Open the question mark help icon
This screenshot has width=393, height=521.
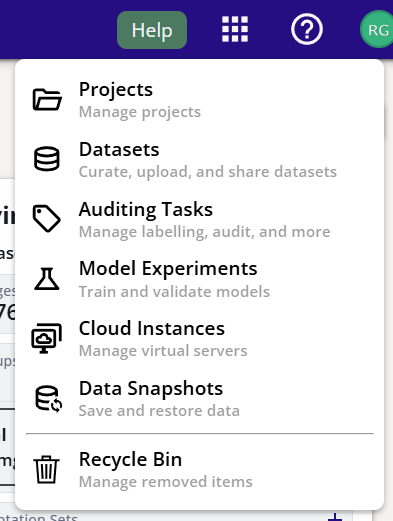(x=307, y=29)
